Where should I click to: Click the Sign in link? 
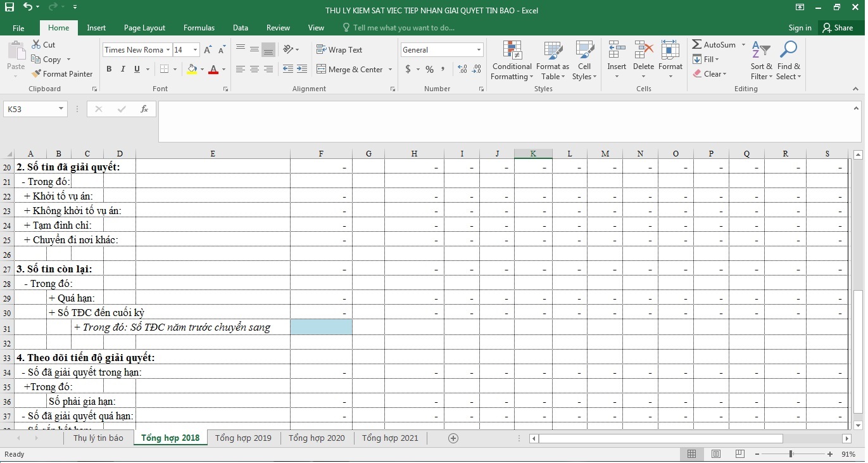800,28
